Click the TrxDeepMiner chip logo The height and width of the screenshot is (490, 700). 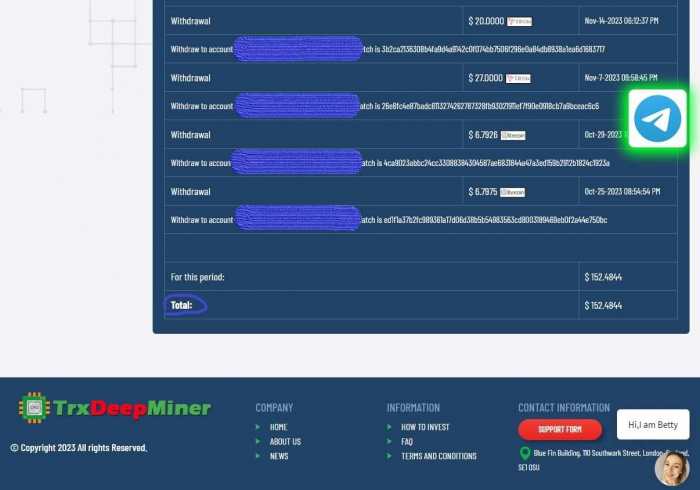(x=33, y=408)
